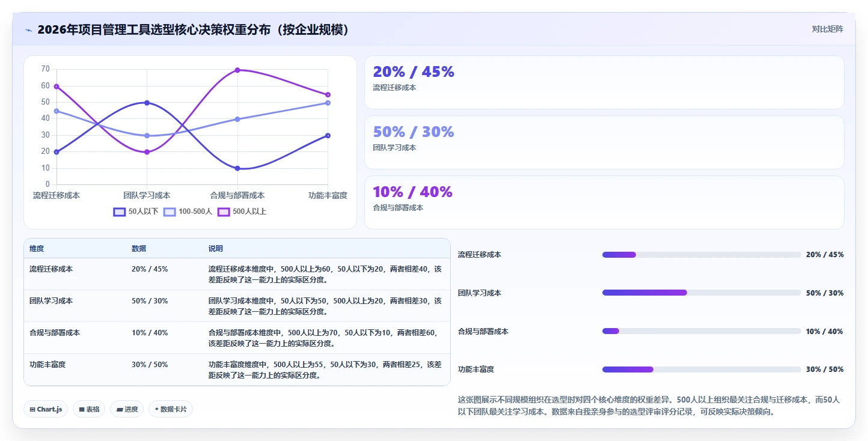The height and width of the screenshot is (441, 868).
Task: Click the 维度 table column header
Action: [37, 249]
